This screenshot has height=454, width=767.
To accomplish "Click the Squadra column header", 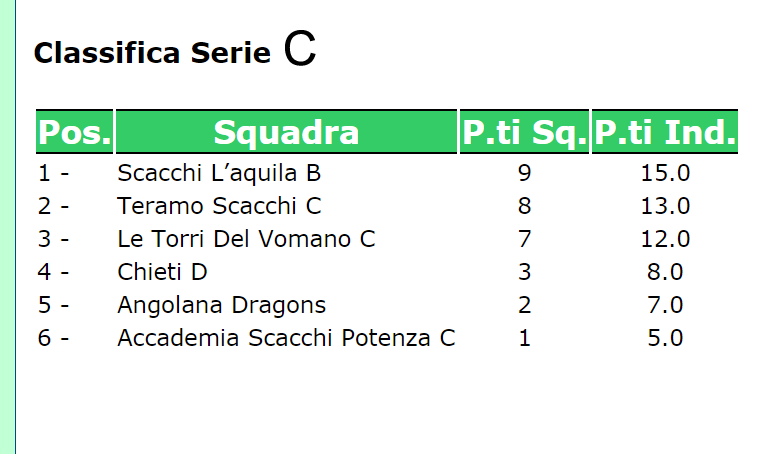I will click(x=286, y=132).
